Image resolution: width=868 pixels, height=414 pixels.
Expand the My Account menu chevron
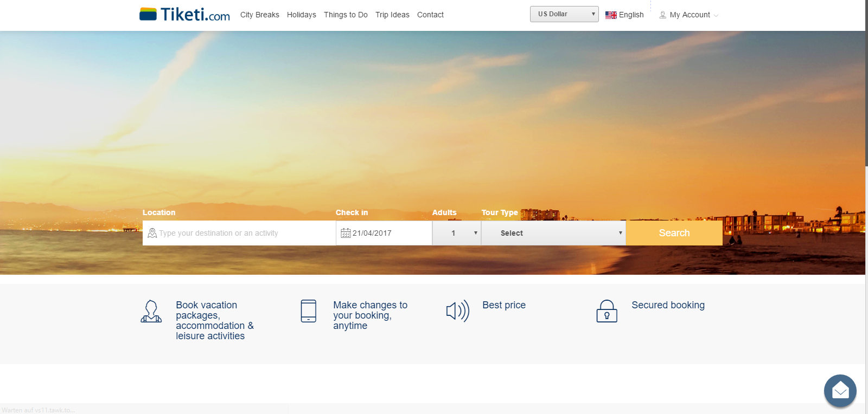click(716, 16)
